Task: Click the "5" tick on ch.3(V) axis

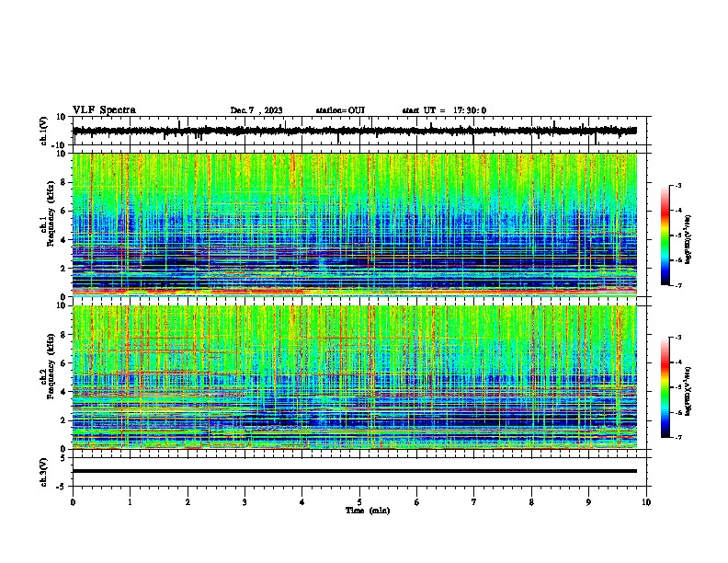Action: tap(63, 458)
